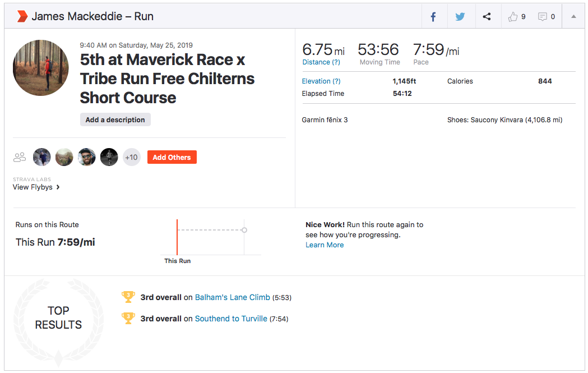Viewport: 588px width, 373px height.
Task: Click the orange Strava chevron logo
Action: [22, 16]
